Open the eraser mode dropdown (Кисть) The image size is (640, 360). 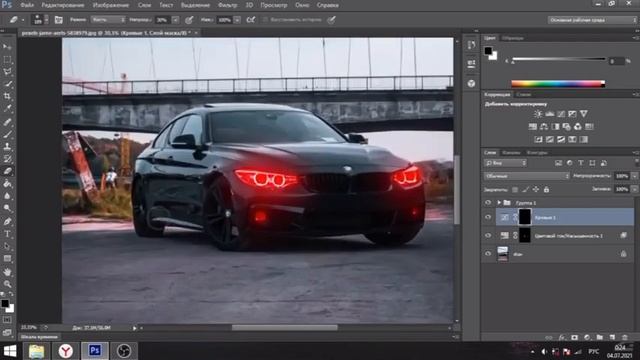tap(108, 20)
